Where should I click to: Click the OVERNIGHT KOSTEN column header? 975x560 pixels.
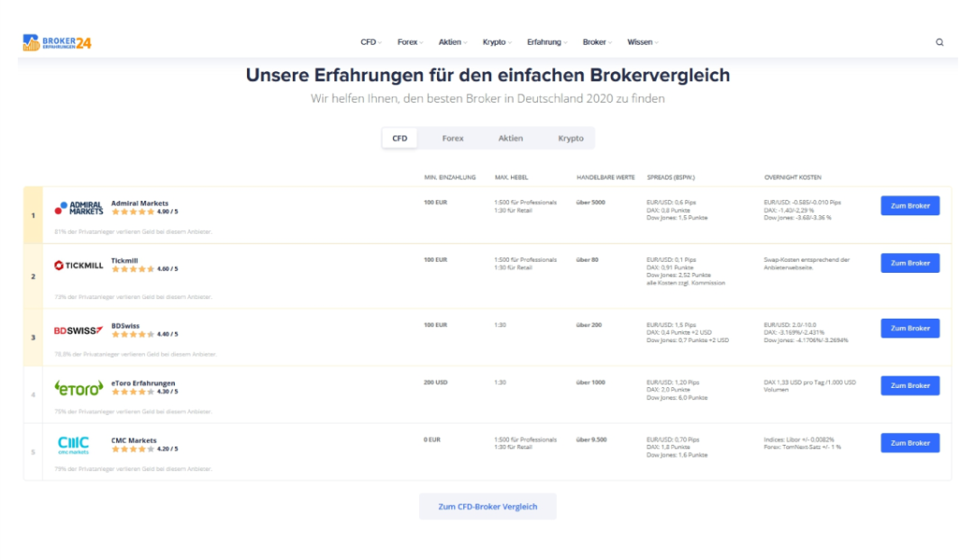(793, 177)
